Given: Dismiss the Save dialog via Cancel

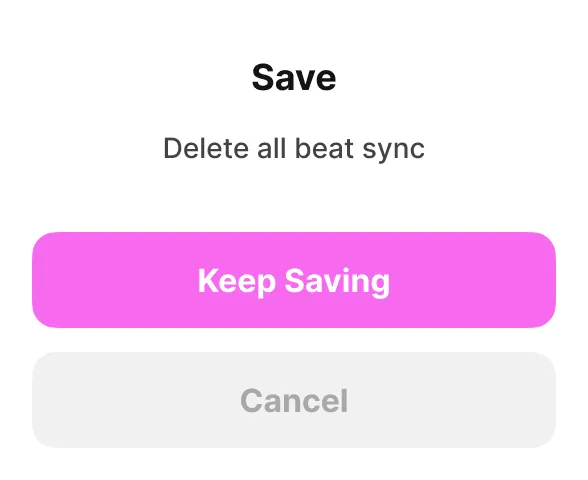Looking at the screenshot, I should [294, 400].
